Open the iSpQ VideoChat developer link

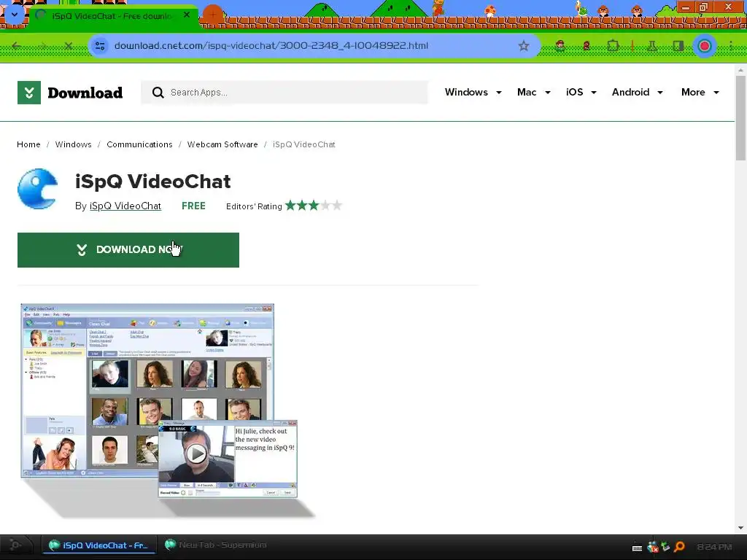pyautogui.click(x=125, y=206)
